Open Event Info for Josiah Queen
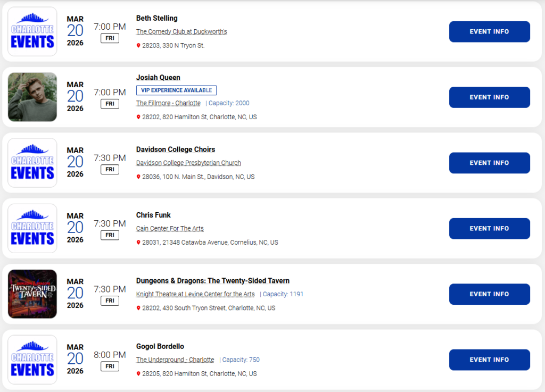The image size is (545, 392). tap(489, 97)
